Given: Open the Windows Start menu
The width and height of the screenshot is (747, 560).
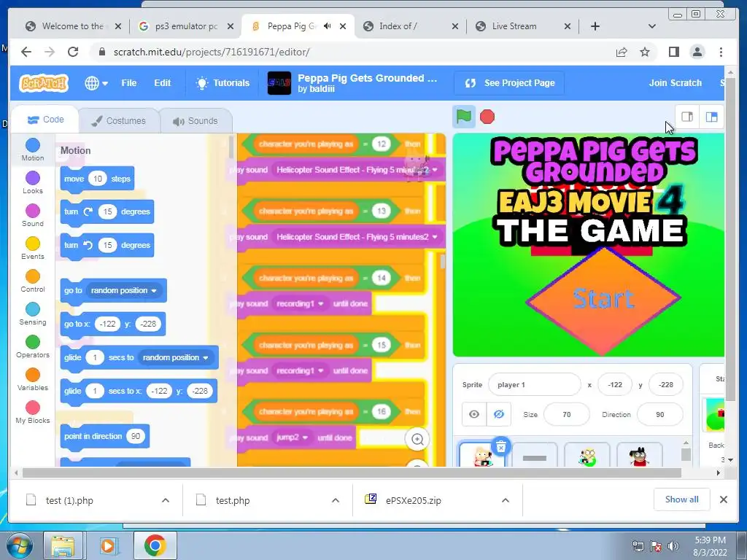Looking at the screenshot, I should pos(20,546).
